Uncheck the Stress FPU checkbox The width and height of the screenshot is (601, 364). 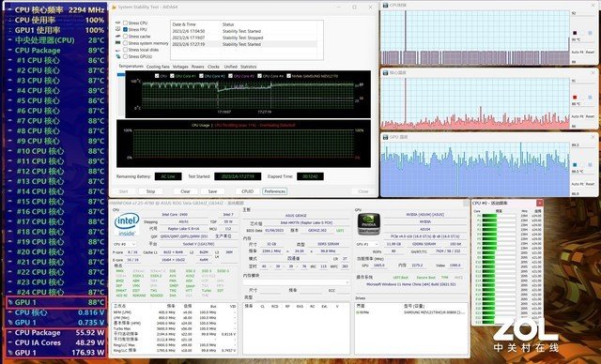[x=125, y=29]
